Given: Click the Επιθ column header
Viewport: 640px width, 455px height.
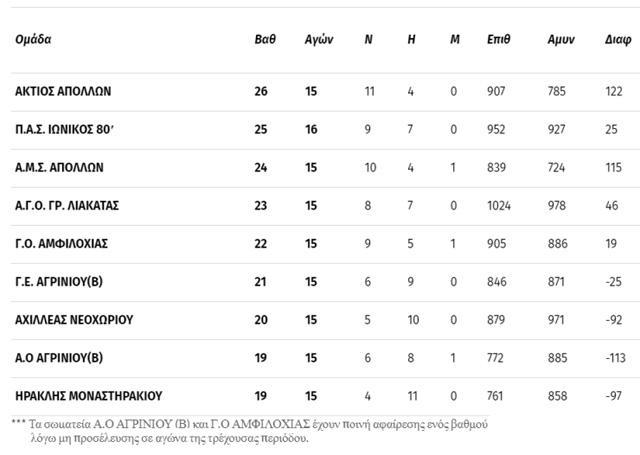Looking at the screenshot, I should tap(498, 40).
